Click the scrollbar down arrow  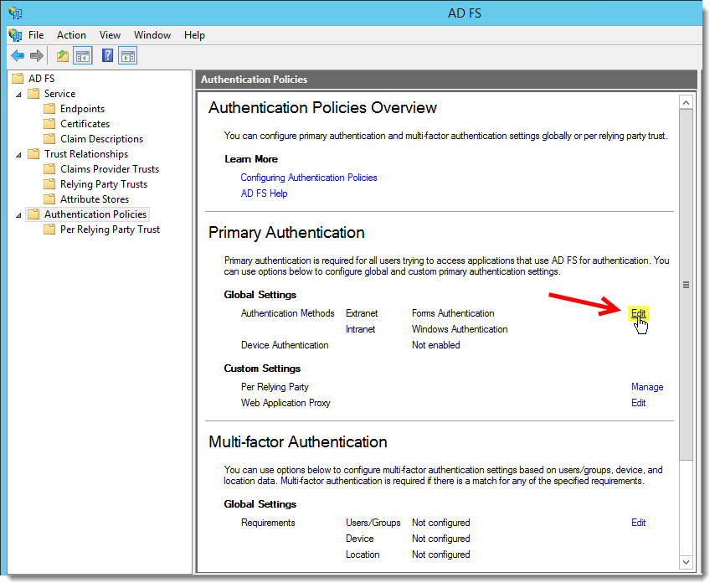click(x=686, y=562)
